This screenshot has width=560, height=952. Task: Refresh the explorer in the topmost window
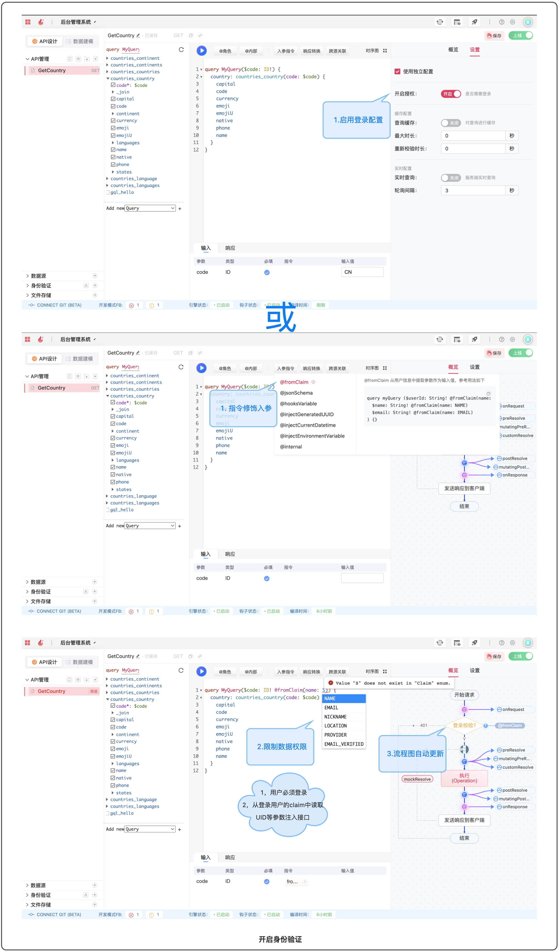[x=181, y=49]
